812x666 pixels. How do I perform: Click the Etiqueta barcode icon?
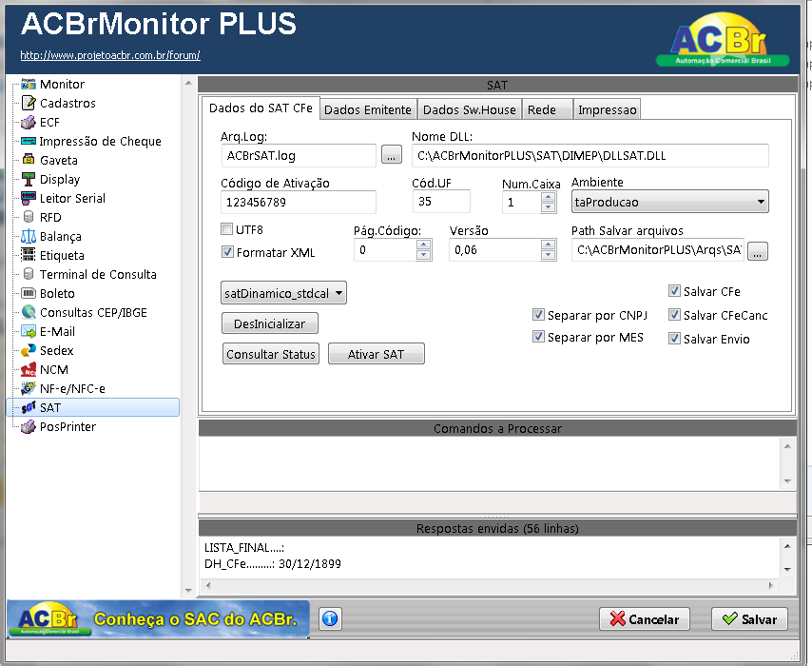click(x=28, y=255)
